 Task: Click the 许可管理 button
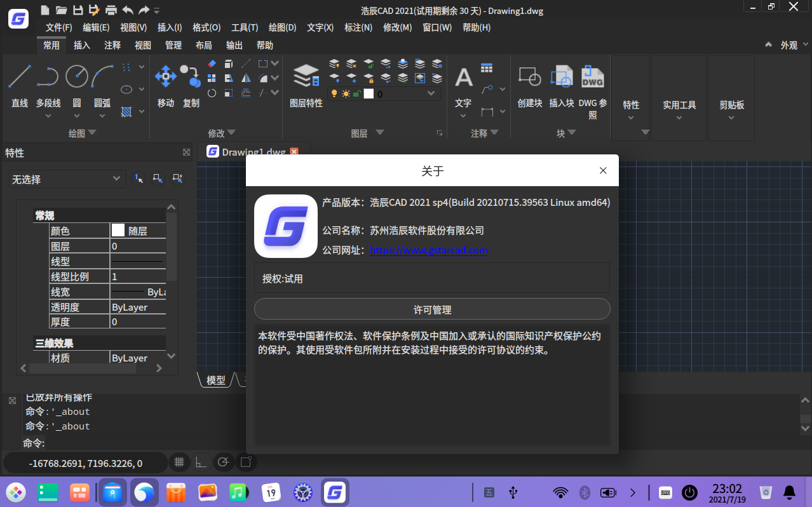(x=432, y=309)
